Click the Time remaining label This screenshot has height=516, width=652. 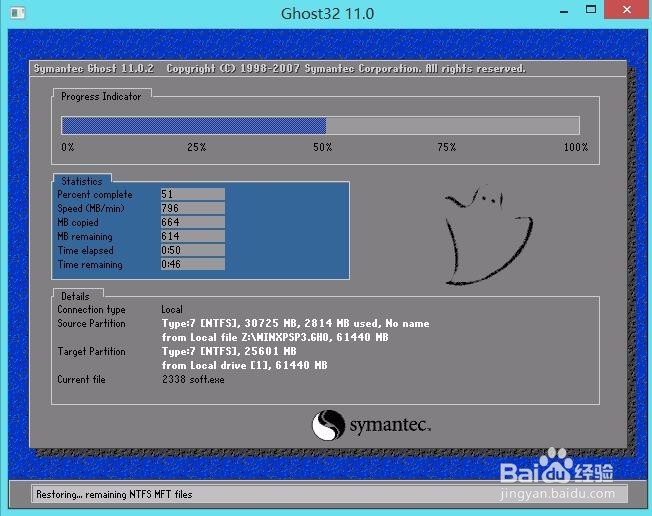[x=90, y=264]
